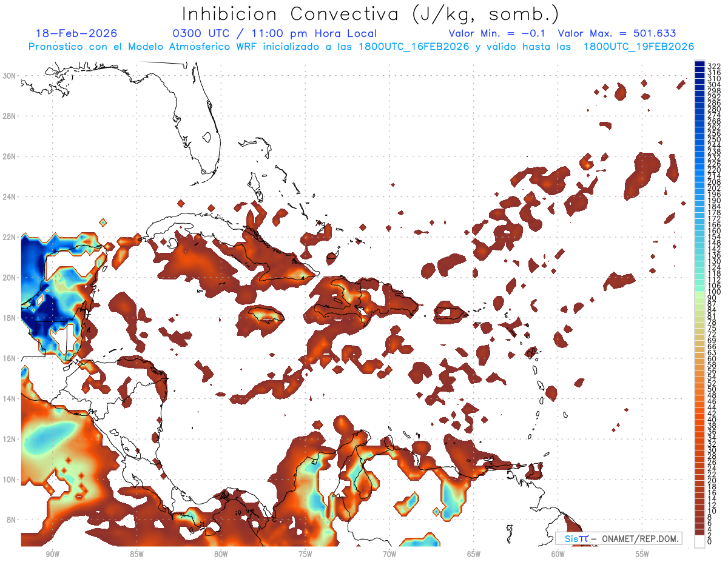Click the "Valor Max. = 501.633" readout

(617, 33)
